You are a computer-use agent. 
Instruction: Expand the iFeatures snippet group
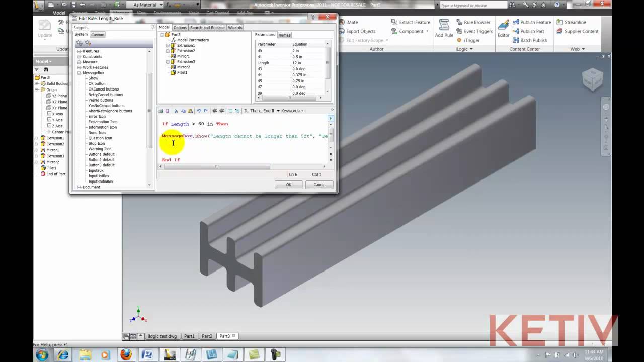coord(79,51)
